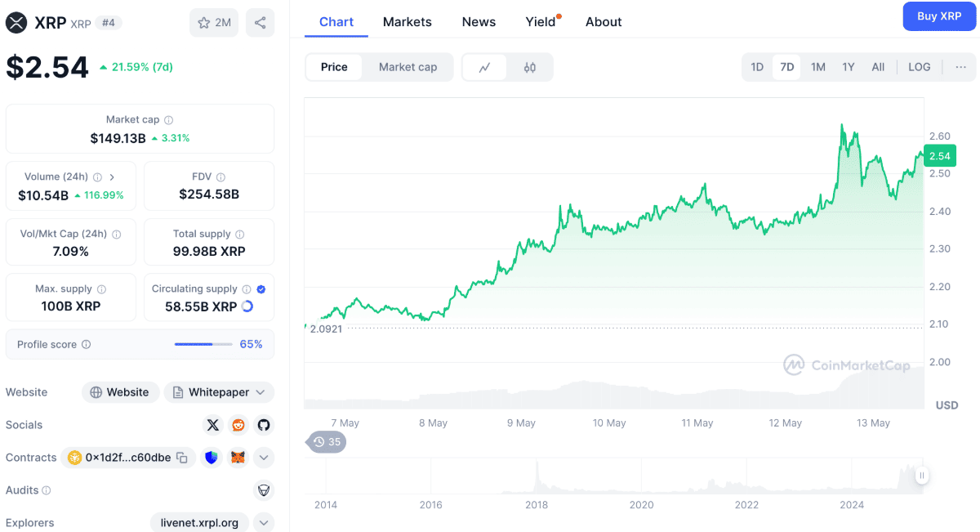Click the chart range slider pause handle
Viewport: 980px width, 532px height.
pyautogui.click(x=921, y=475)
